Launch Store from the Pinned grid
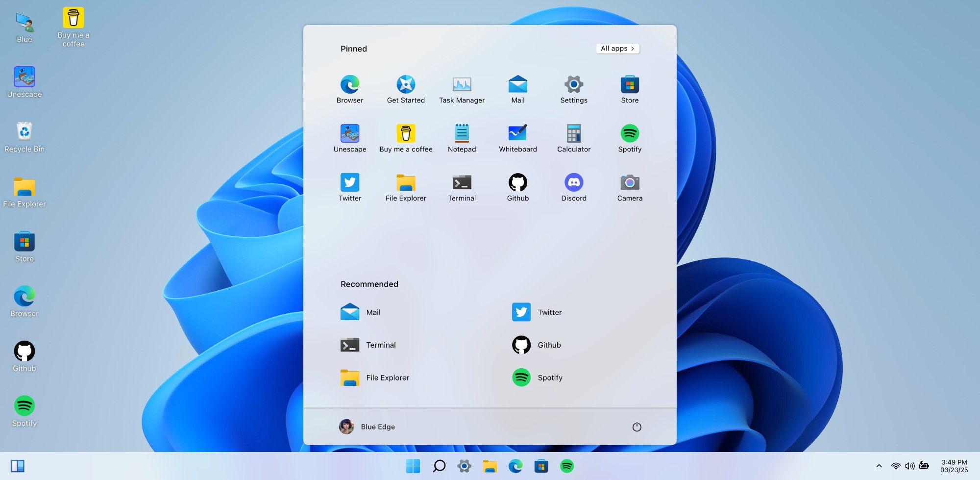980x480 pixels. (x=630, y=89)
